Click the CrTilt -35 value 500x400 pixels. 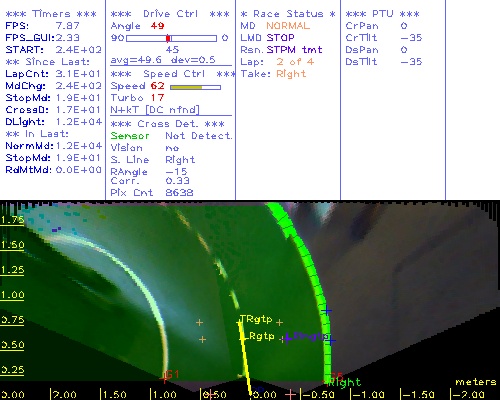click(411, 37)
